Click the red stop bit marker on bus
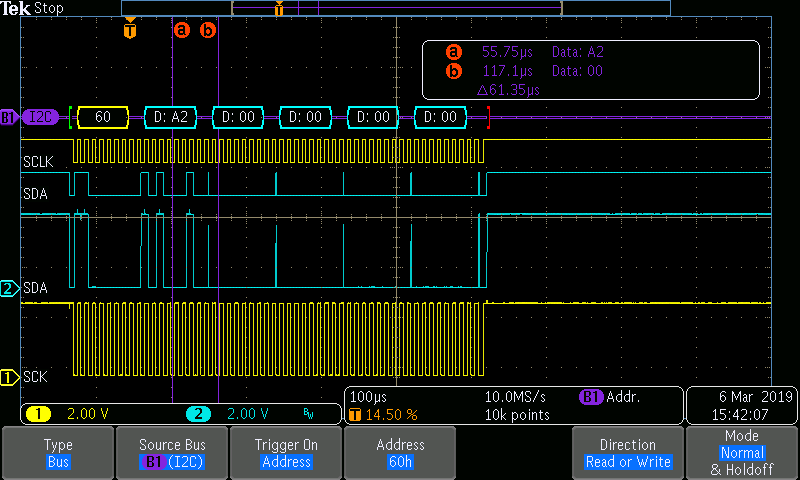This screenshot has height=480, width=800. [x=487, y=117]
